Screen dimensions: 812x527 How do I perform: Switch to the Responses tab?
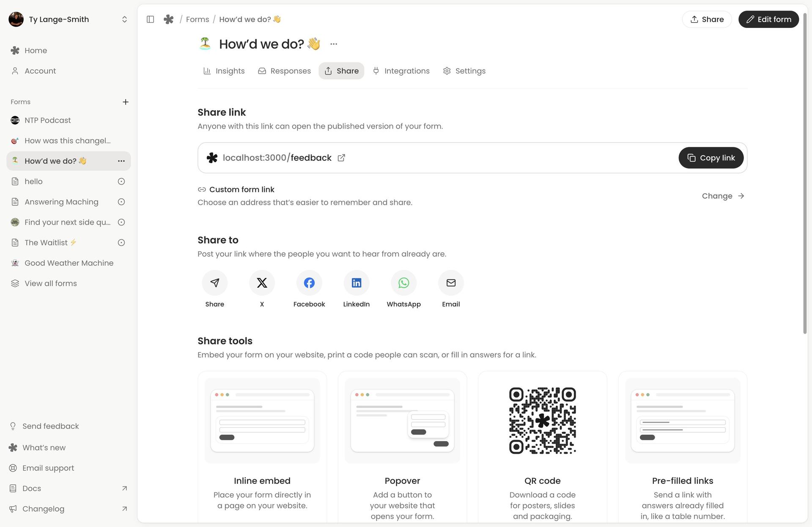click(x=285, y=71)
